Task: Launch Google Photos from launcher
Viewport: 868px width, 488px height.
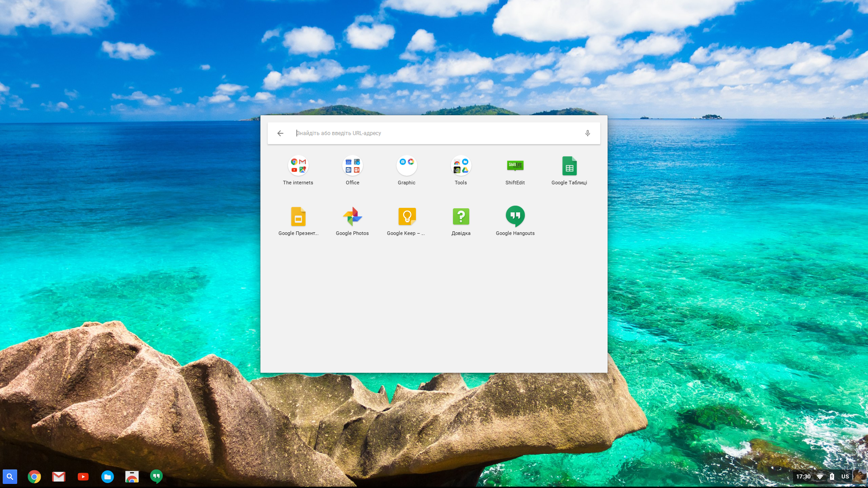Action: coord(352,217)
